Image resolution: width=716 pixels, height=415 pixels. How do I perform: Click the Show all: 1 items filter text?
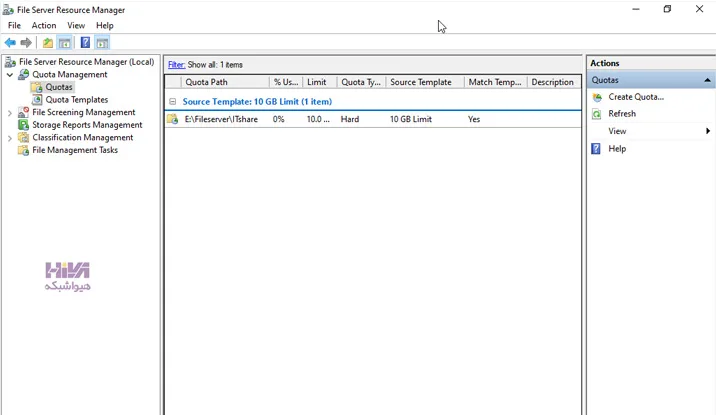(x=215, y=65)
